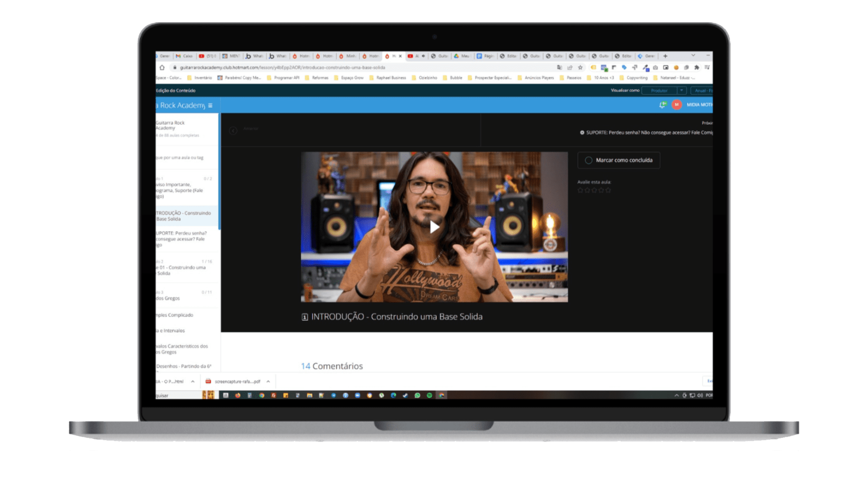Click the 14 Comentários link
868x488 pixels.
pos(331,366)
